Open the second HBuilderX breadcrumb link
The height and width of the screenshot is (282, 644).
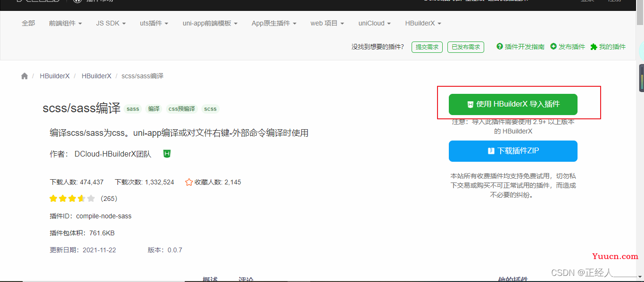pos(97,76)
